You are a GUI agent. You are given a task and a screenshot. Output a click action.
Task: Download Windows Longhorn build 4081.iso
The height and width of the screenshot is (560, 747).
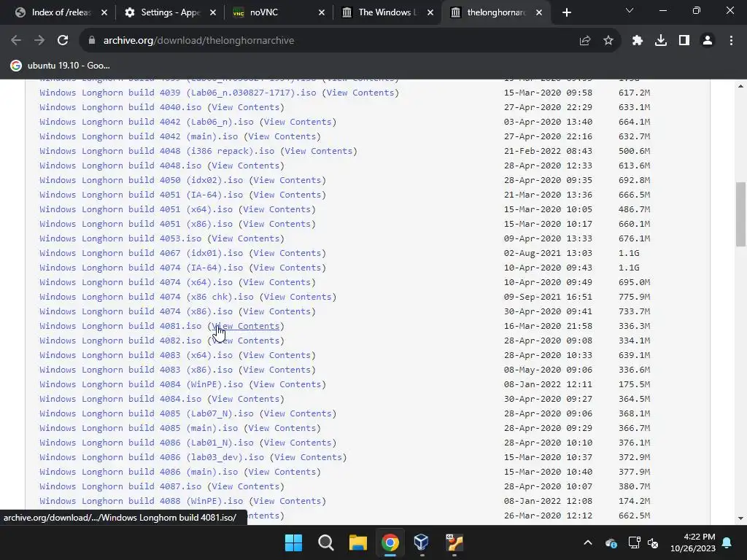coord(120,326)
